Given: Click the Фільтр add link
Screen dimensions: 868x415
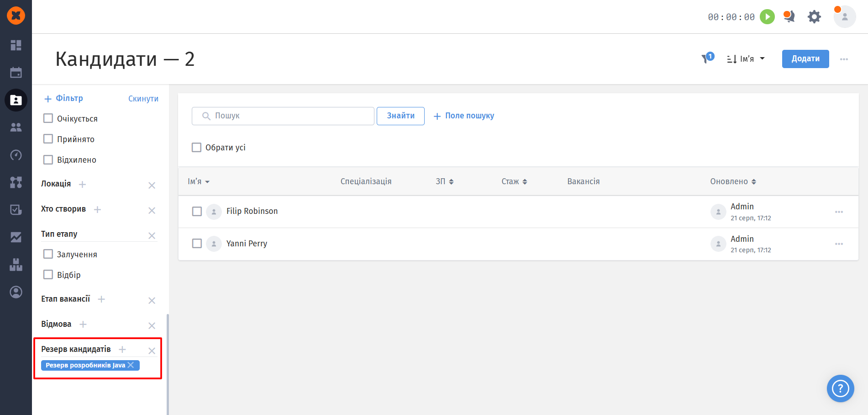Looking at the screenshot, I should click(63, 98).
